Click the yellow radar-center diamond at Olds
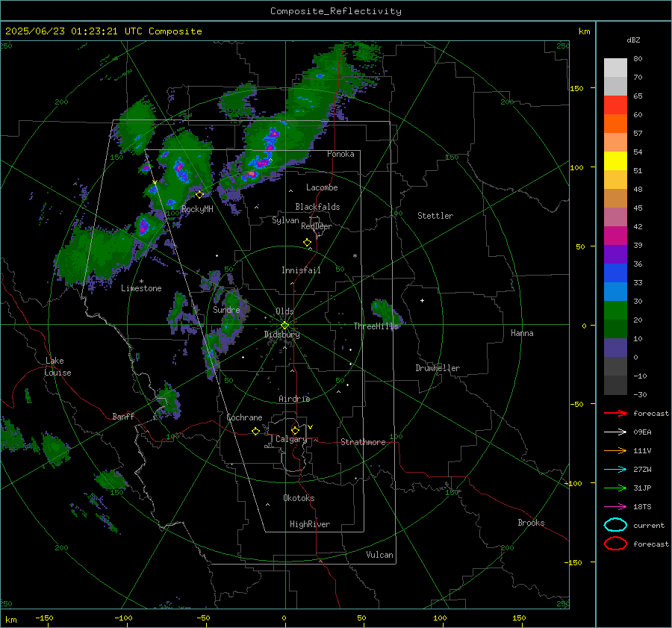Screen dimensions: 672x628 pyautogui.click(x=285, y=326)
